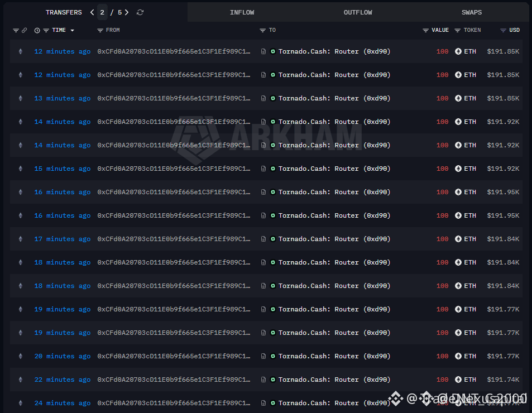Go to previous transfers page
This screenshot has height=413, width=532.
pyautogui.click(x=92, y=12)
